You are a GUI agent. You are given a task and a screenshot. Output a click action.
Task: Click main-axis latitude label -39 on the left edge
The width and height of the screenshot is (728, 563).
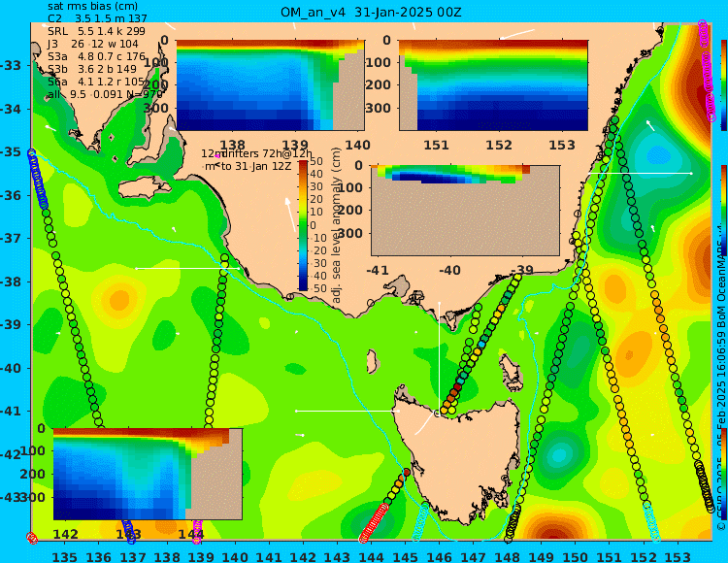[x=10, y=325]
